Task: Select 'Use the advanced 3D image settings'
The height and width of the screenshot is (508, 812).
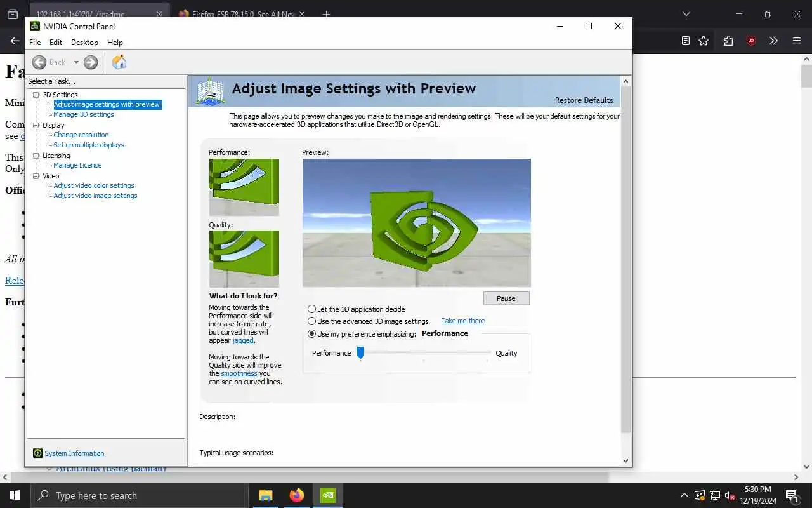Action: (311, 321)
